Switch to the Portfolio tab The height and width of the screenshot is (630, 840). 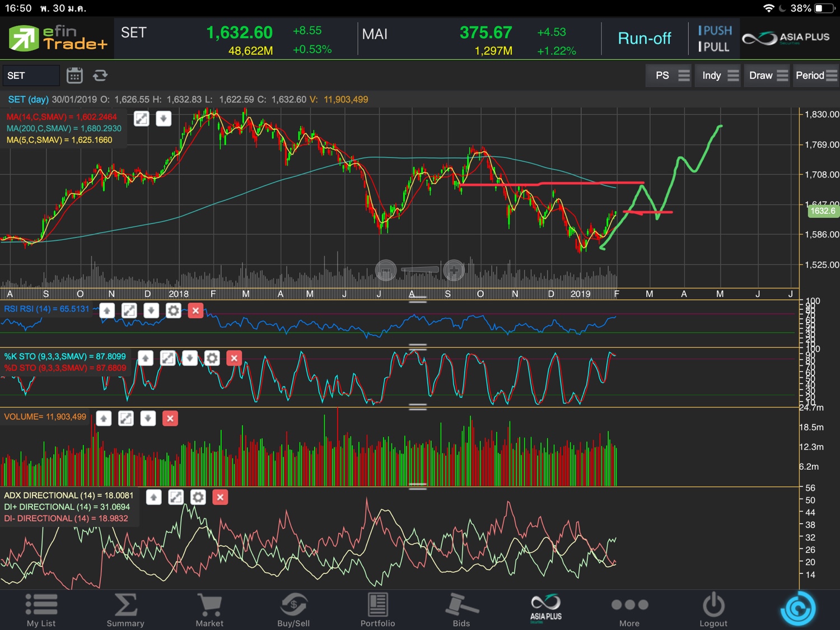377,610
